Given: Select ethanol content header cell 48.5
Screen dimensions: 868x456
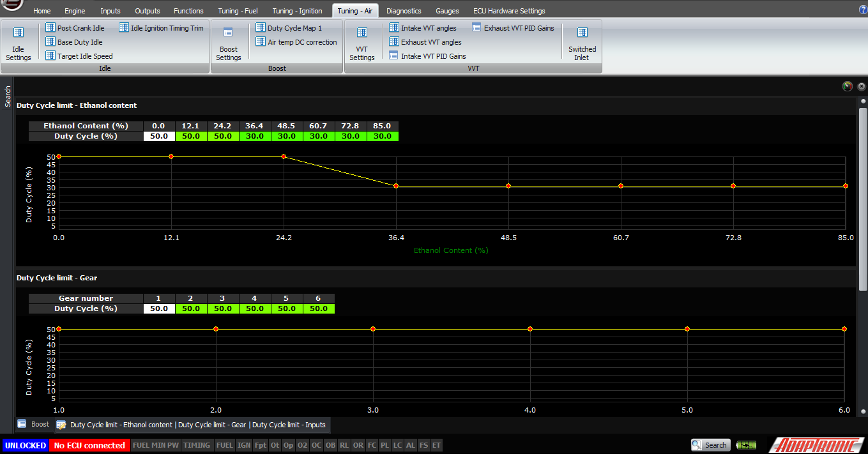Looking at the screenshot, I should (287, 126).
